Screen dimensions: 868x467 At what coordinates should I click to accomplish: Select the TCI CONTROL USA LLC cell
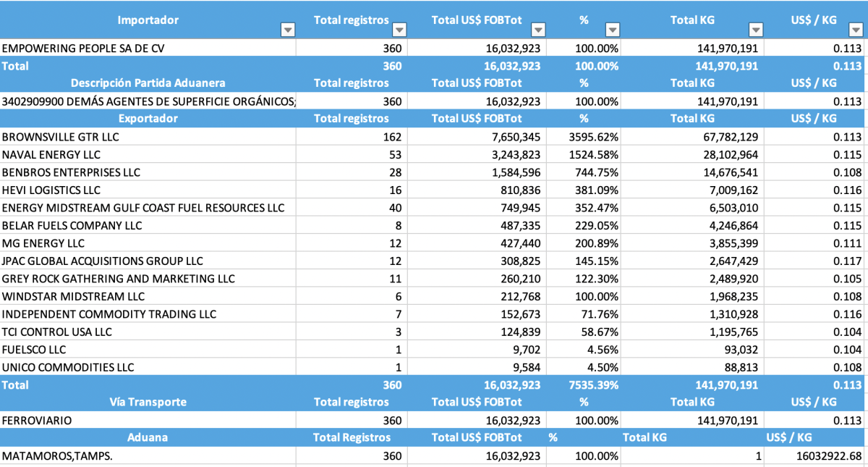148,332
